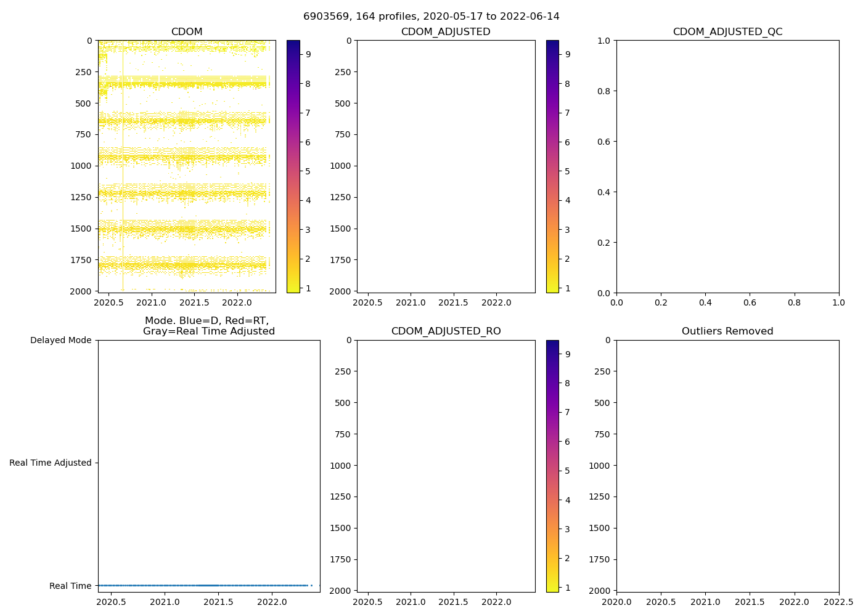Image resolution: width=863 pixels, height=616 pixels.
Task: Click inside the empty CDOM_ADJUSTED plot area
Action: click(446, 166)
